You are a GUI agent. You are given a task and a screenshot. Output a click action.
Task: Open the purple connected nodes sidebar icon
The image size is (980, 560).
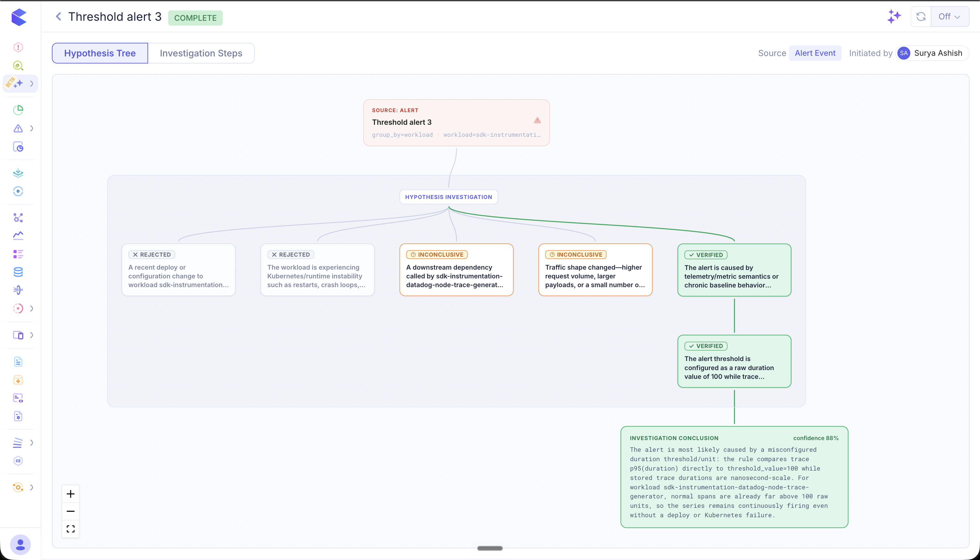coord(18,218)
